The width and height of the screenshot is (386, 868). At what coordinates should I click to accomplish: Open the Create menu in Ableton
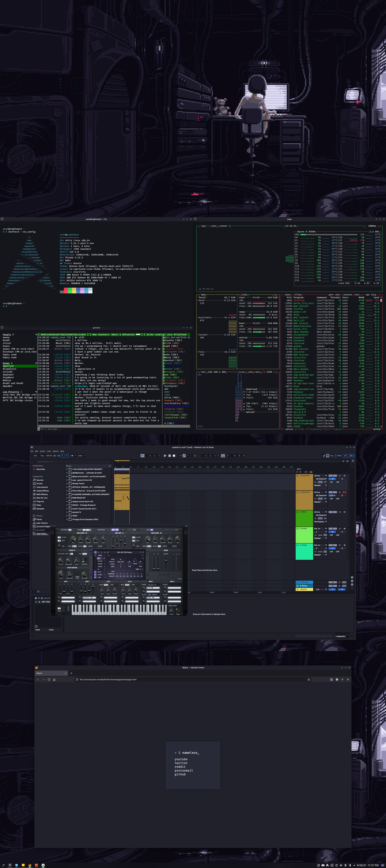[43, 451]
